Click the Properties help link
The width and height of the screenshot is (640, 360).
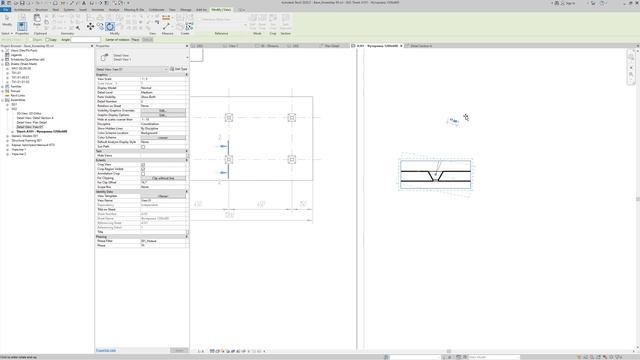106,350
